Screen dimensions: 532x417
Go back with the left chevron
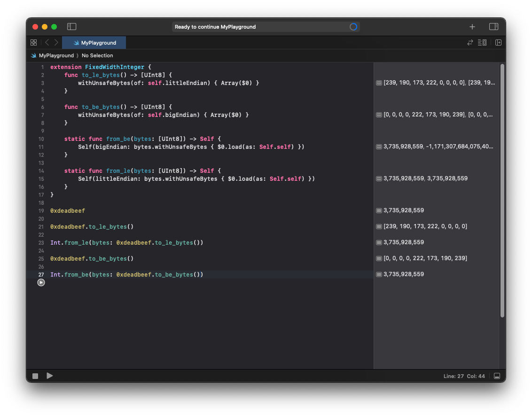point(47,43)
